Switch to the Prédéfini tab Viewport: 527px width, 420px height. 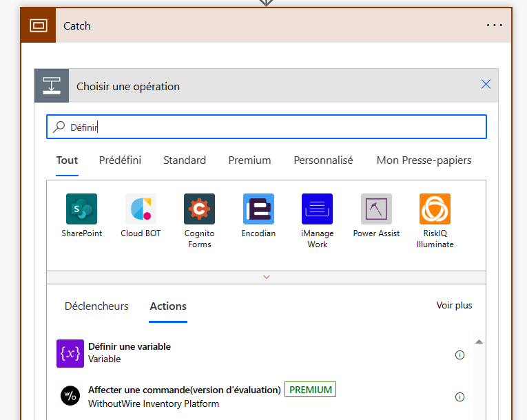(120, 160)
